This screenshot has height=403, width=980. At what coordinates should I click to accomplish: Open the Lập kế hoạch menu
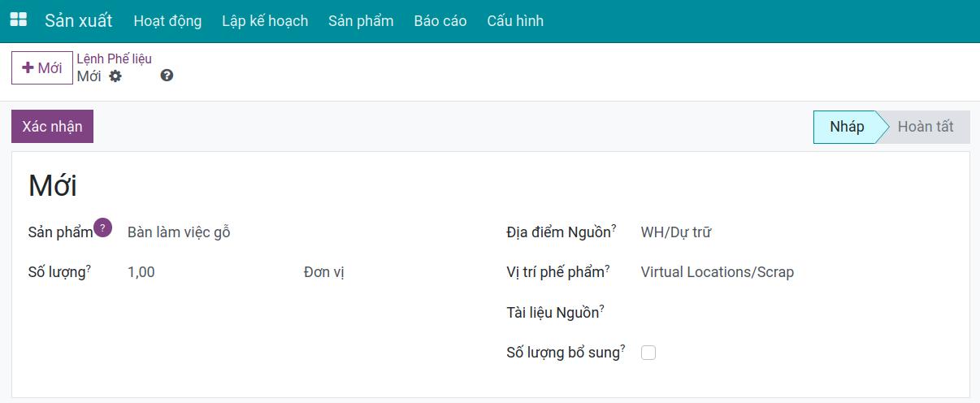[x=265, y=21]
